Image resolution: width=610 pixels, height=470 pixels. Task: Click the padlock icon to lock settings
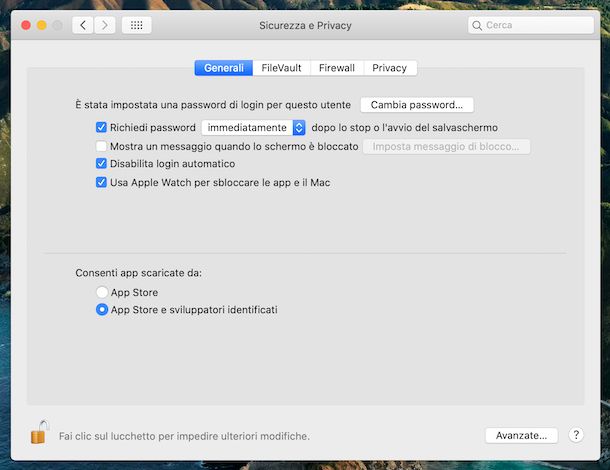[39, 432]
